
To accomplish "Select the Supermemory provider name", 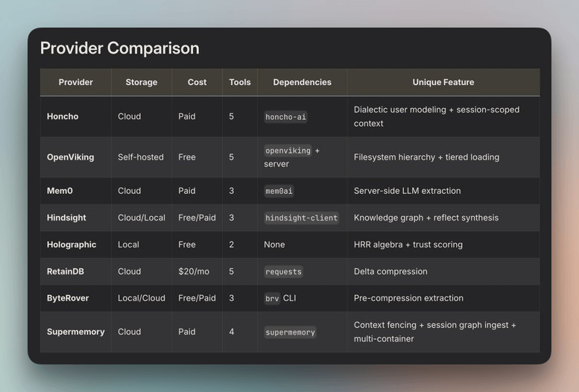I will click(76, 332).
